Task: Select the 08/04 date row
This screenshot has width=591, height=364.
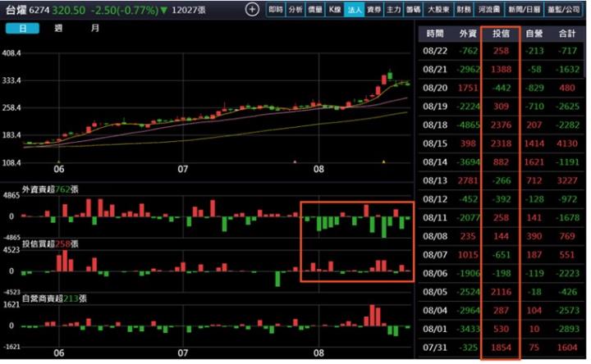Action: [x=502, y=311]
